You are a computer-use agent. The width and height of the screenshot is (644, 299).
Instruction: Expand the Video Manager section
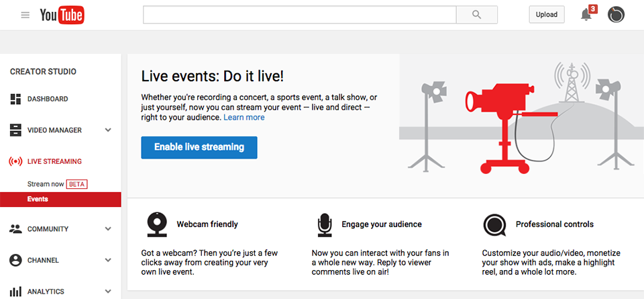click(x=108, y=130)
